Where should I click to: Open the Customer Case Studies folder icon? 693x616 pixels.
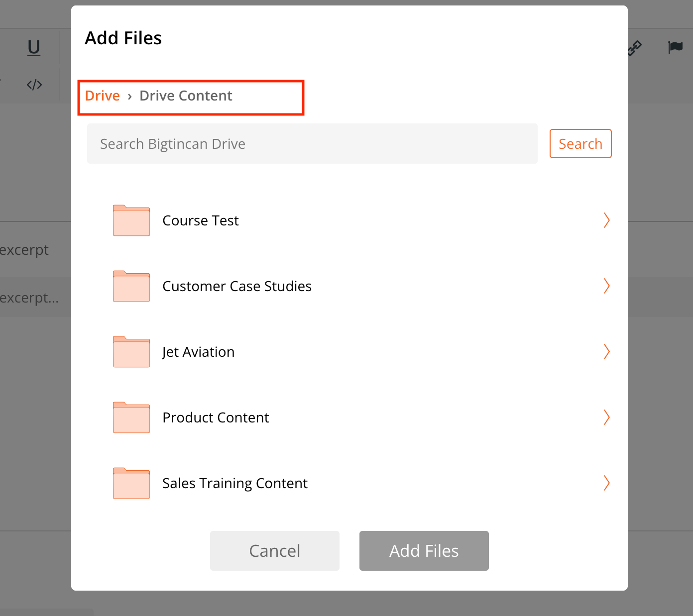point(131,286)
